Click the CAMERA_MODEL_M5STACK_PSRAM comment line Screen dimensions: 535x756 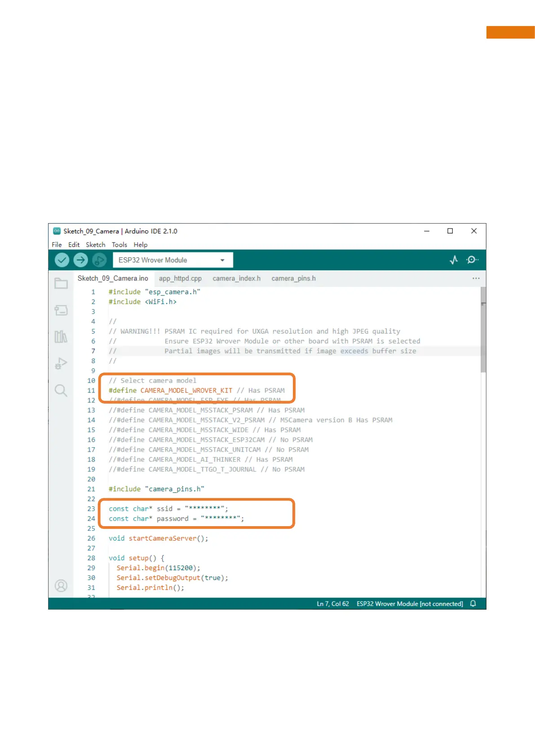coord(207,410)
